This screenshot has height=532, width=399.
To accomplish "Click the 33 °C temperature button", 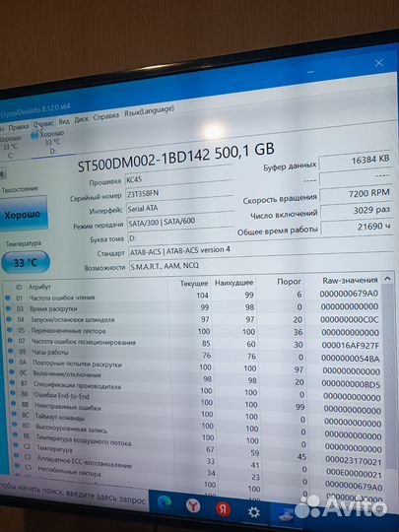I will point(26,262).
